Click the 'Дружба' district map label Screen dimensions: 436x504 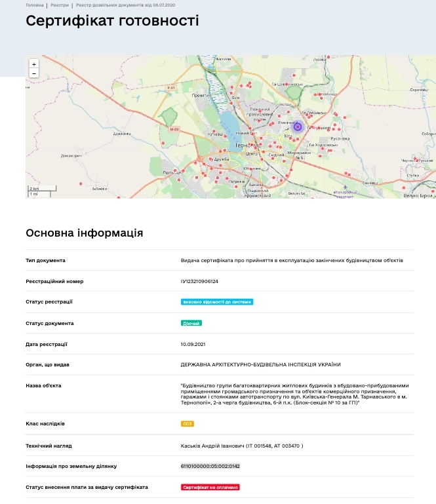pos(221,159)
